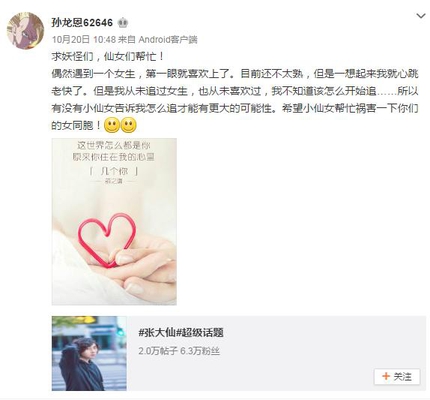Click the first smiley emoji in post
The width and height of the screenshot is (430, 400).
pyautogui.click(x=112, y=125)
